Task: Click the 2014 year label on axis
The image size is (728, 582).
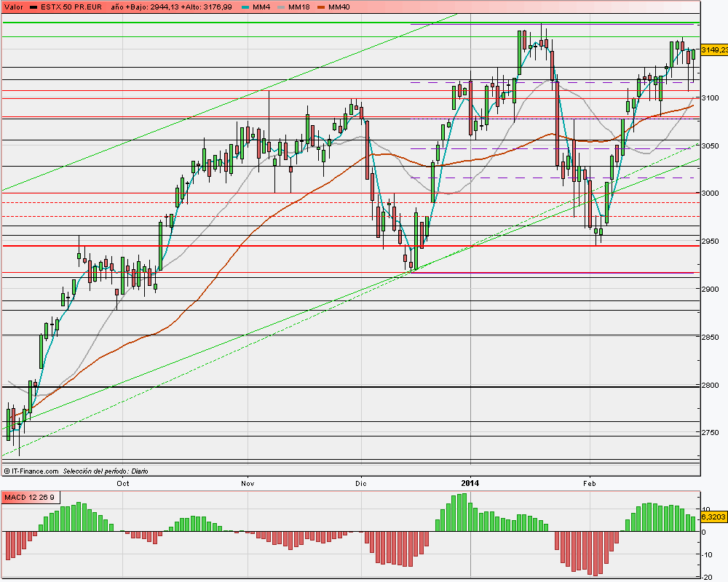Action: coord(470,483)
